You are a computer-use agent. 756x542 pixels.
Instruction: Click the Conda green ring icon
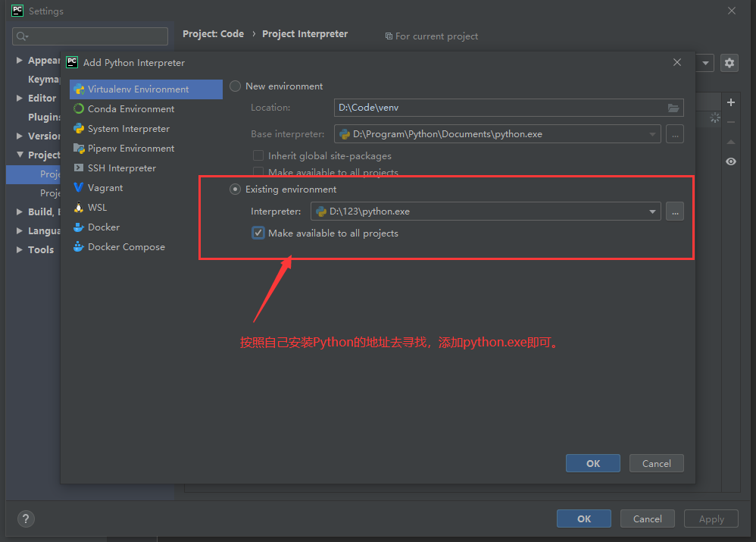pos(79,109)
